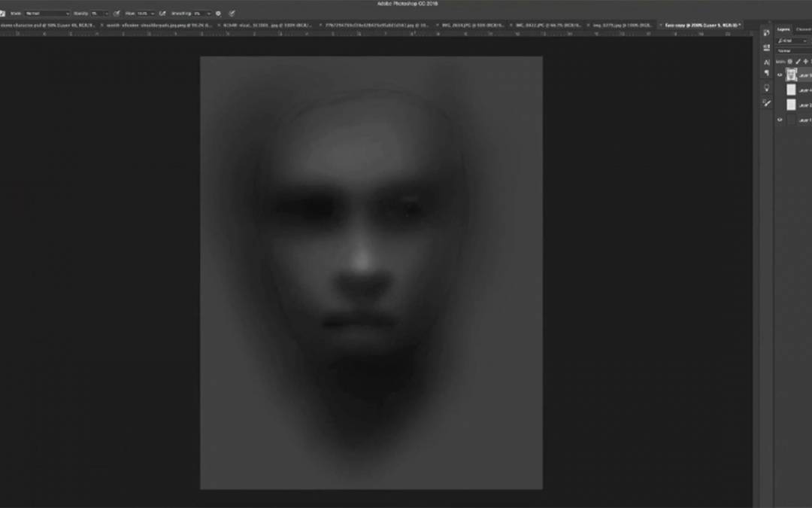Hide the top layer using its eye icon
Image resolution: width=812 pixels, height=508 pixels.
click(779, 75)
